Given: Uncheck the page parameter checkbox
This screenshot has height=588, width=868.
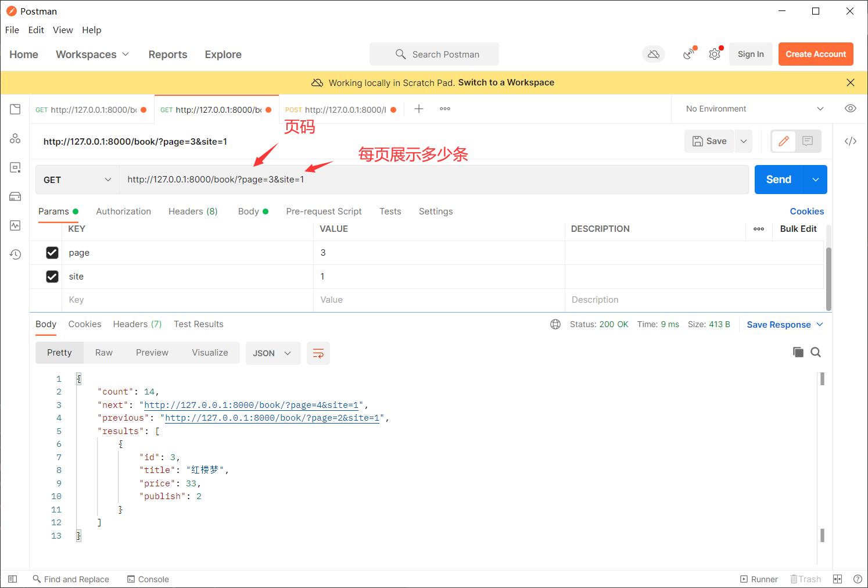Looking at the screenshot, I should (x=52, y=252).
